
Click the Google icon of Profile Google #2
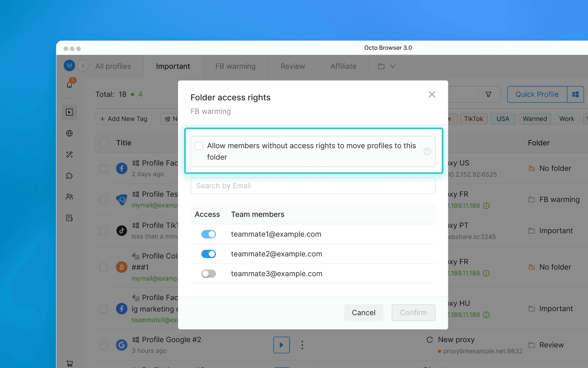point(122,345)
